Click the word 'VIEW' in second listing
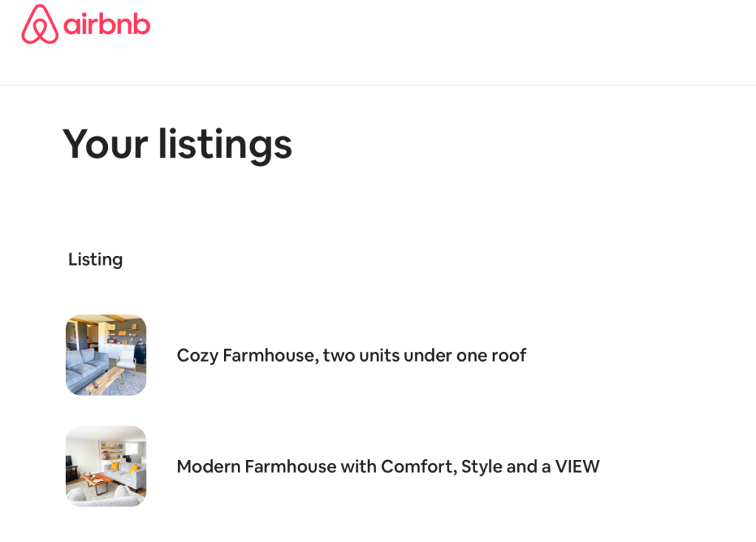 click(x=577, y=467)
